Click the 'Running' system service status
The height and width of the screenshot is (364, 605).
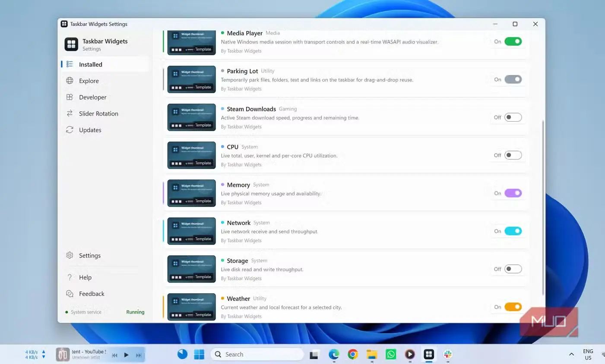point(135,312)
